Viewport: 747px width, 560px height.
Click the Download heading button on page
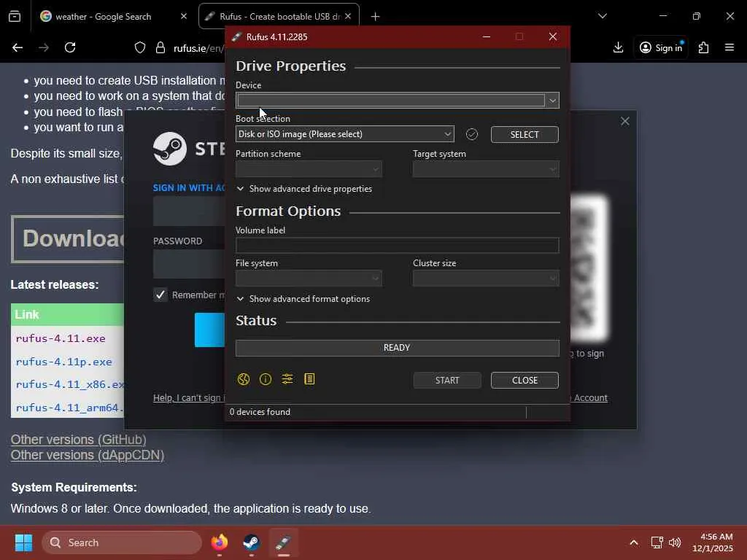point(68,238)
